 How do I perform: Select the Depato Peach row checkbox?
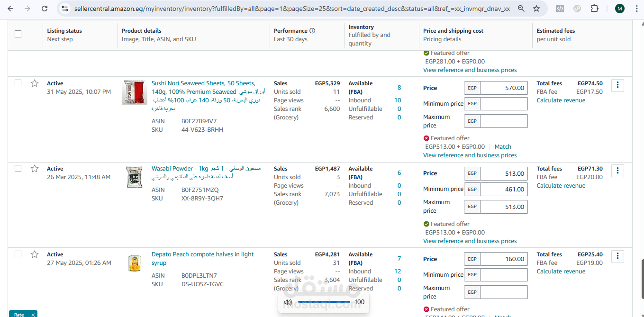[x=18, y=254]
